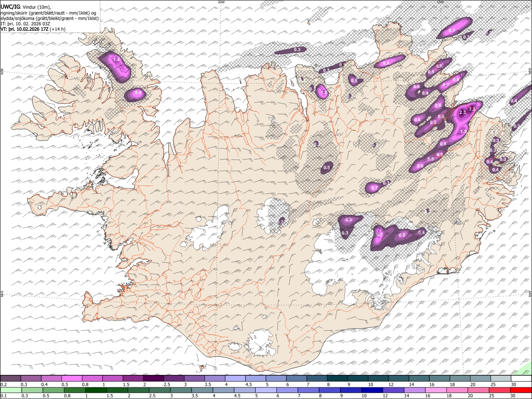
Task: Click the 20W longitude label
Action: (221, 2)
